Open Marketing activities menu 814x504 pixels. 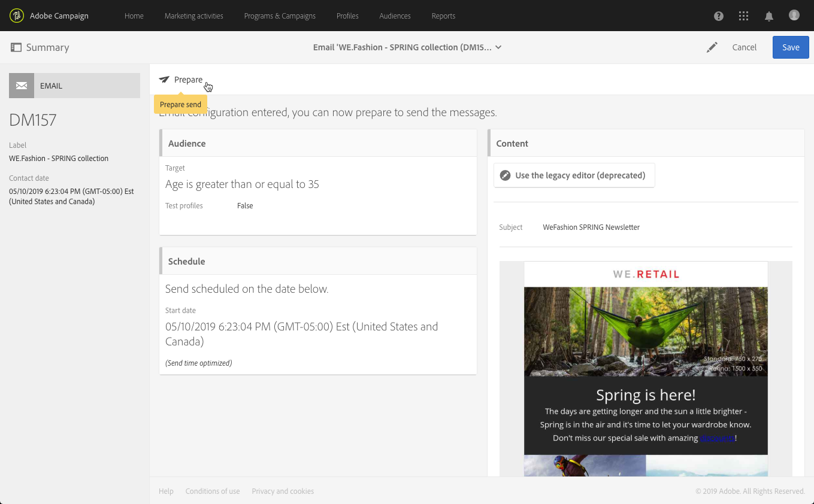pos(194,16)
